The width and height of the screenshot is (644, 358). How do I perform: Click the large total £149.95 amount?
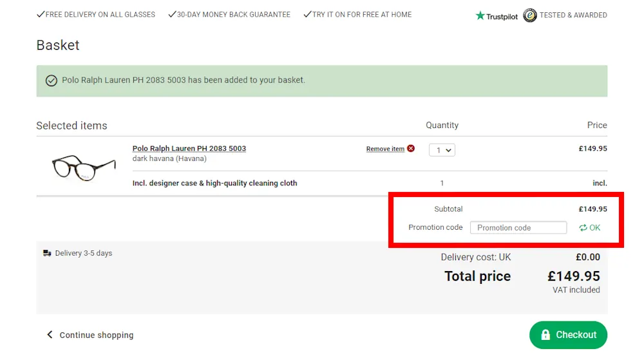click(x=573, y=276)
